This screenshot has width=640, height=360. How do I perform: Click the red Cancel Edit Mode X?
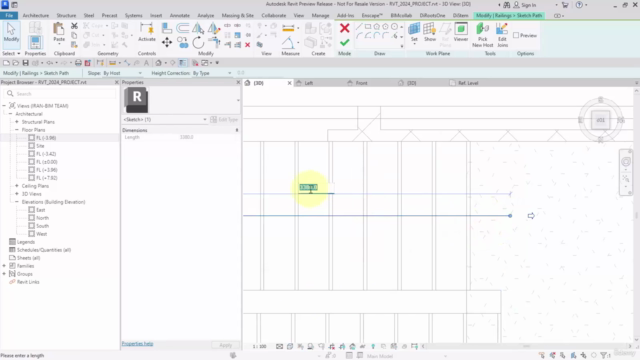click(x=344, y=28)
